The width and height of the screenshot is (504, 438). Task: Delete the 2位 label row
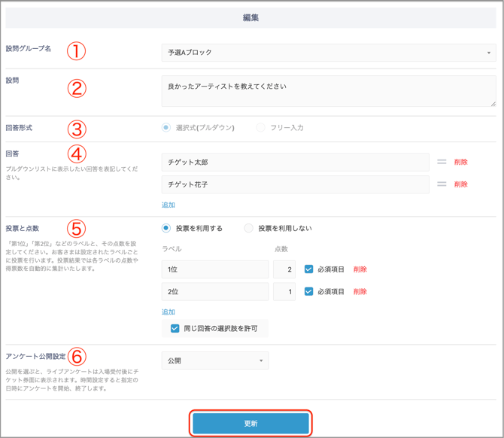pos(360,291)
